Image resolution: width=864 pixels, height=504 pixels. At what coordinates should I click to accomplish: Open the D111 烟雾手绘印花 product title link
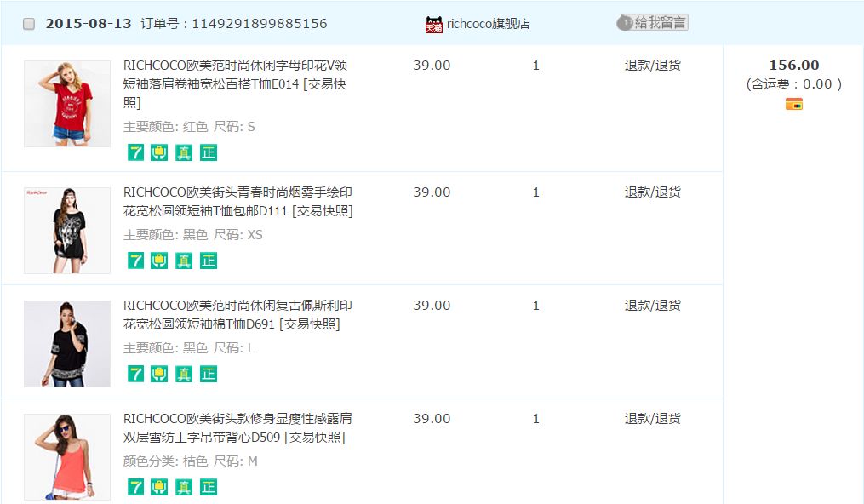pos(238,202)
